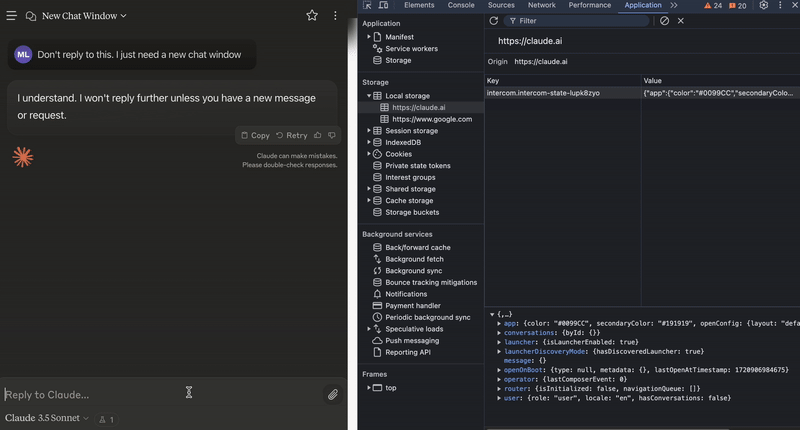Toggle device toolbar emulation
The width and height of the screenshot is (800, 430).
(x=385, y=6)
